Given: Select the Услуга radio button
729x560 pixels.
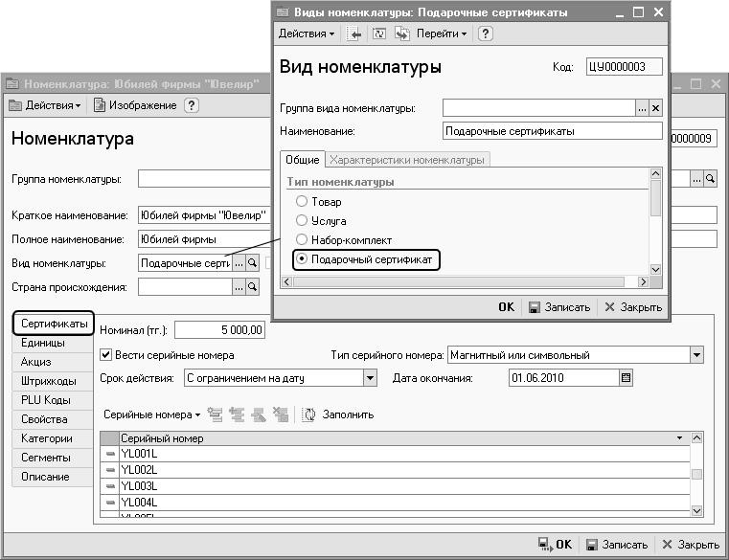Looking at the screenshot, I should point(302,220).
